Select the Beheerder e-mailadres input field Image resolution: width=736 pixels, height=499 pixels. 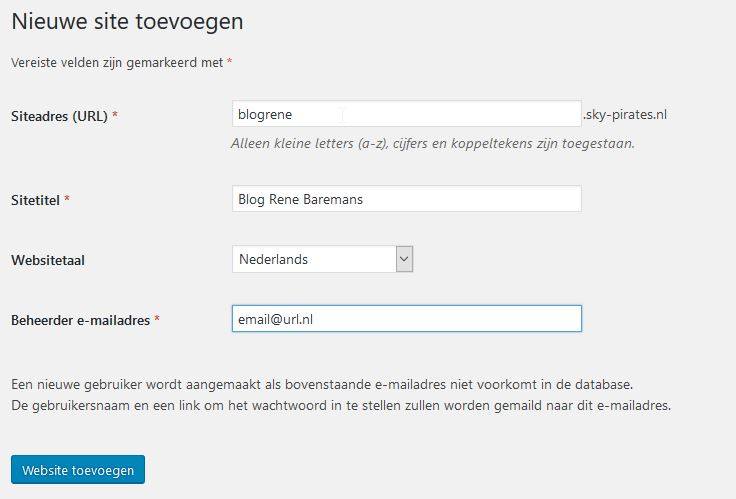(x=405, y=319)
